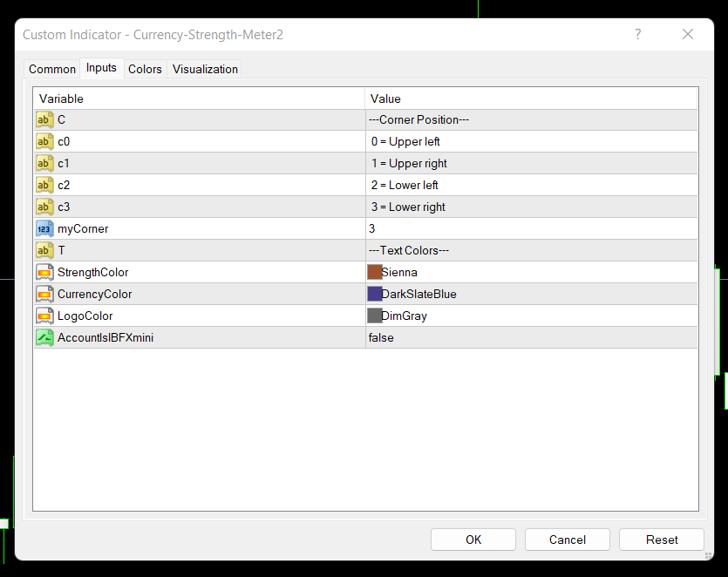Select the color icon beside StrengthColor
The height and width of the screenshot is (577, 728).
point(44,272)
